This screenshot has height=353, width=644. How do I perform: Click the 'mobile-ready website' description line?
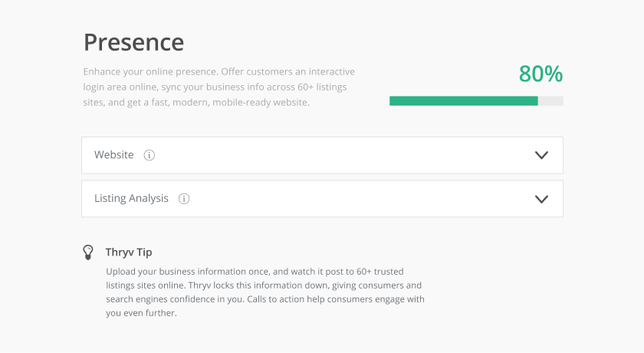pyautogui.click(x=196, y=102)
